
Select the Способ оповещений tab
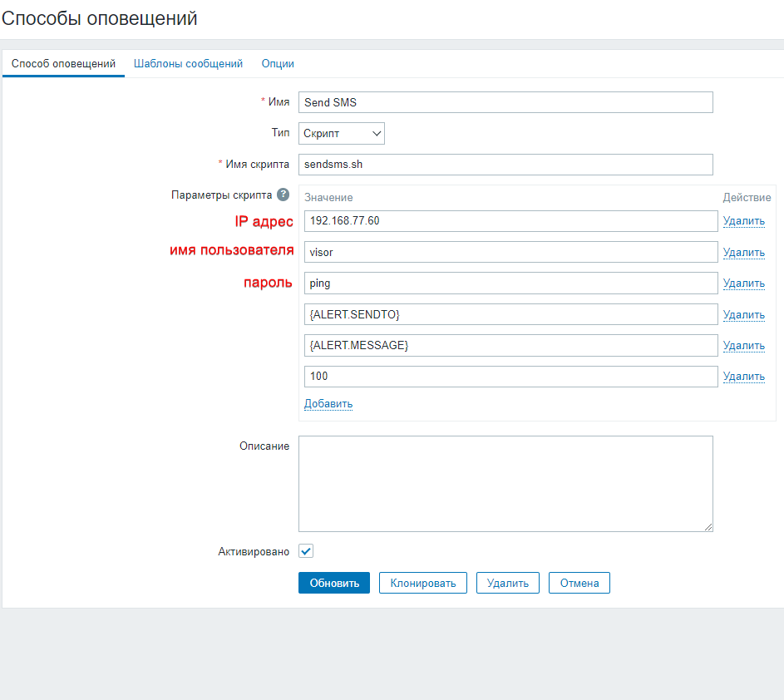coord(63,63)
